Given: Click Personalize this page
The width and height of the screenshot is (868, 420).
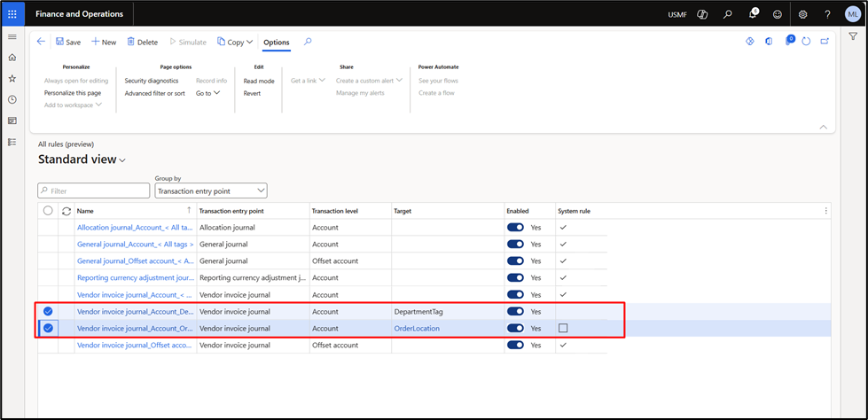Looking at the screenshot, I should (x=73, y=93).
